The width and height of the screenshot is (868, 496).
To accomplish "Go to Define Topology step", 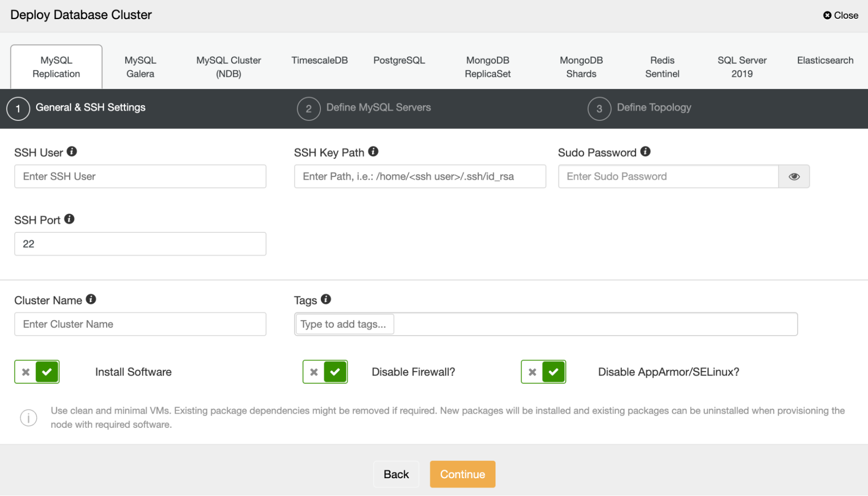I will (654, 107).
